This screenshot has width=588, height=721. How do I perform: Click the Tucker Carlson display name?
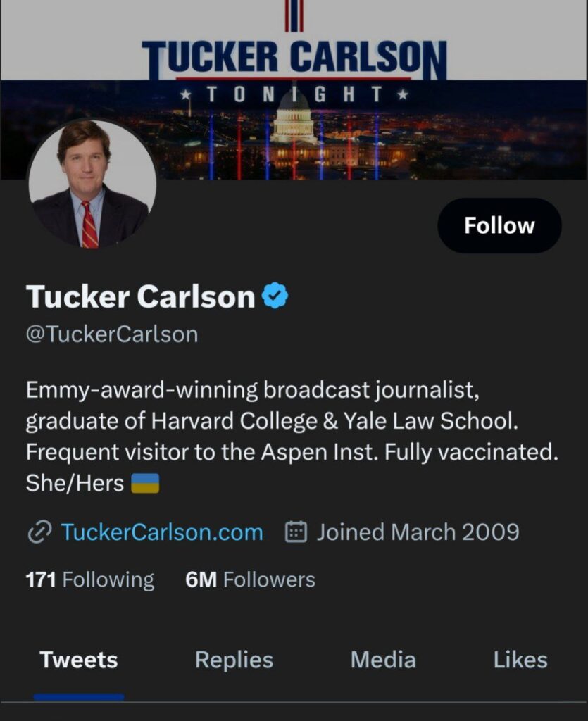[x=140, y=296]
